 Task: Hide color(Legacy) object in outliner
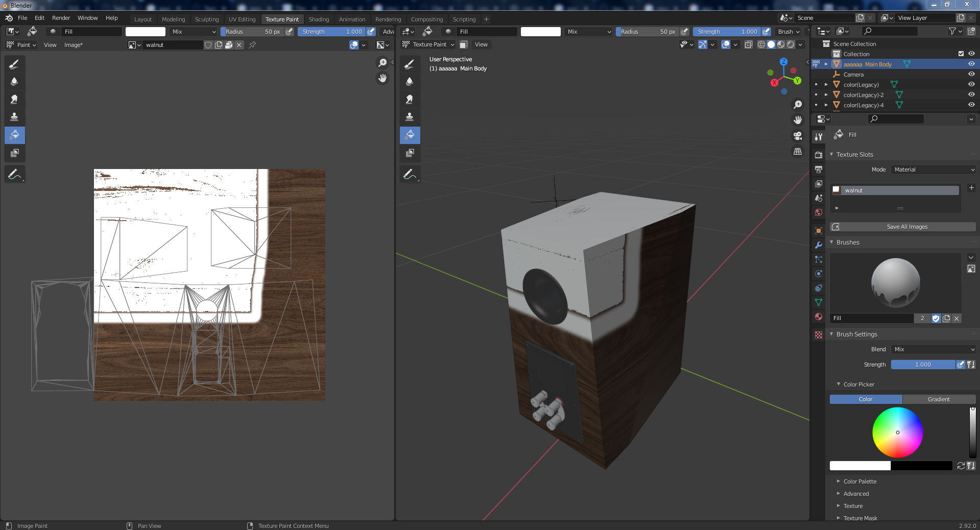[x=971, y=84]
